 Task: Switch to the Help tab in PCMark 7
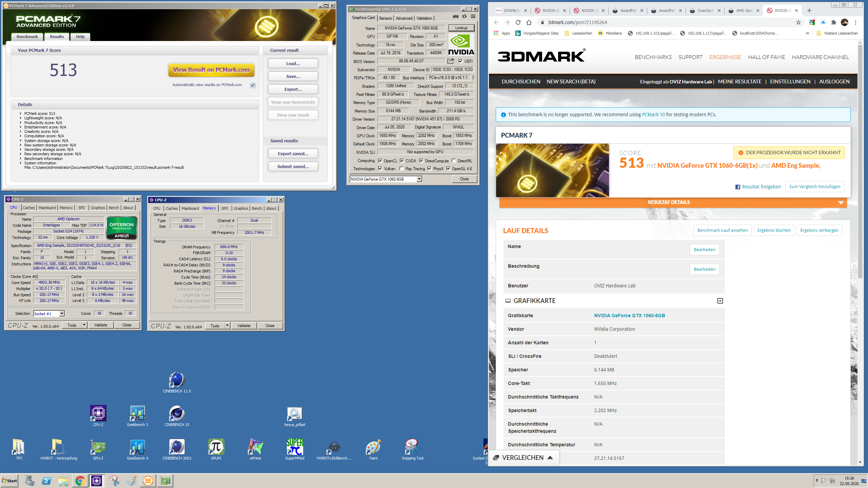click(80, 37)
